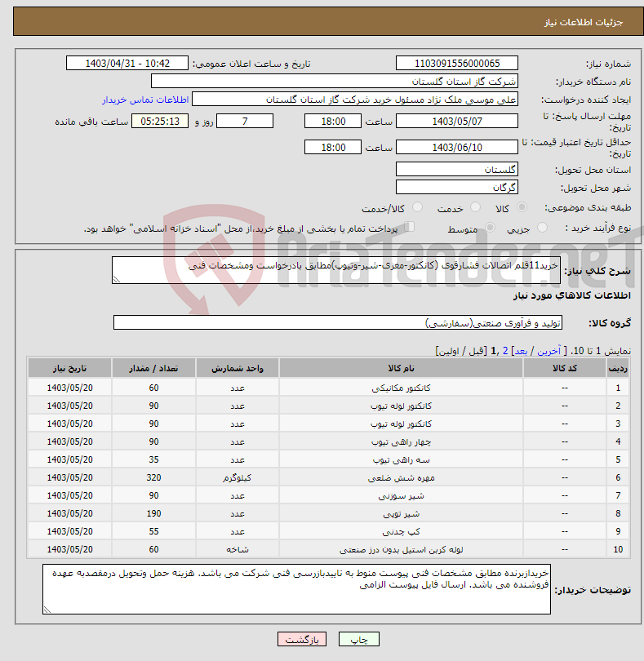This screenshot has width=644, height=661.
Task: Click the delivery province گلستان field
Action: coord(457,170)
